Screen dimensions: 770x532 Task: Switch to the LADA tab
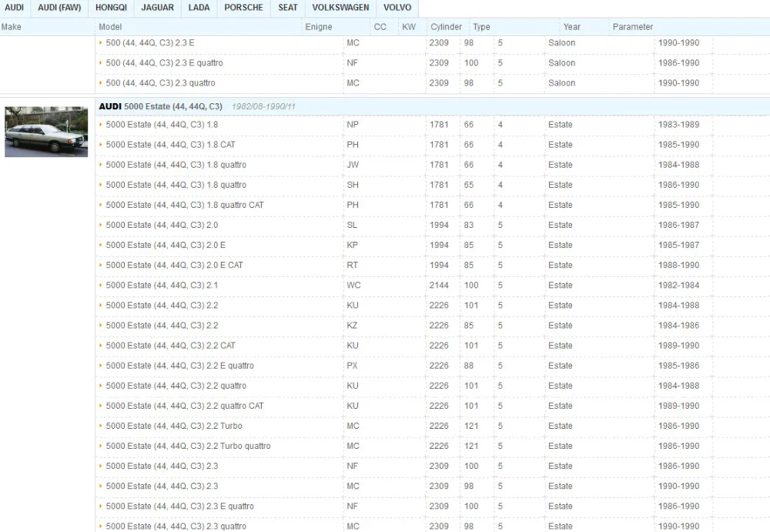click(199, 8)
